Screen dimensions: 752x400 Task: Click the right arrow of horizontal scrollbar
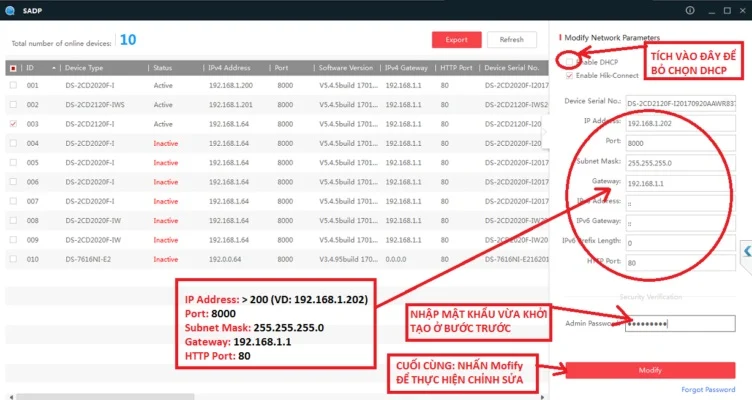(542, 397)
